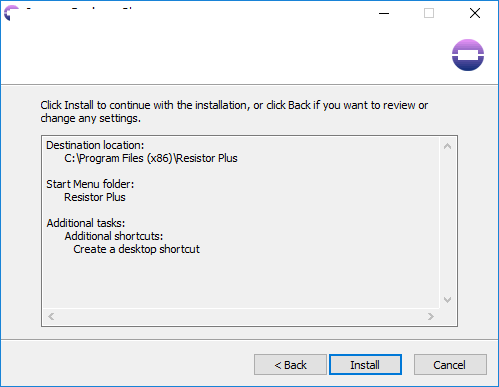Close the setup window with X
This screenshot has height=387, width=499.
475,13
